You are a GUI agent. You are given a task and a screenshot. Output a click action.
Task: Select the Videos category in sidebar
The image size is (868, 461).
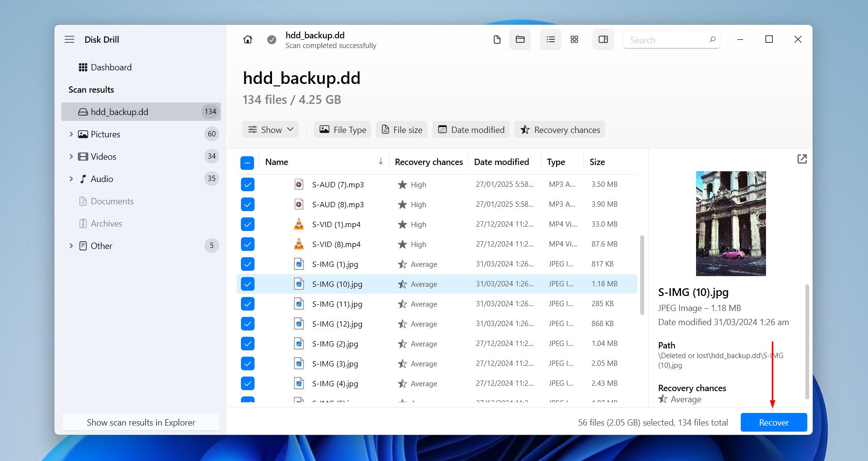tap(103, 156)
